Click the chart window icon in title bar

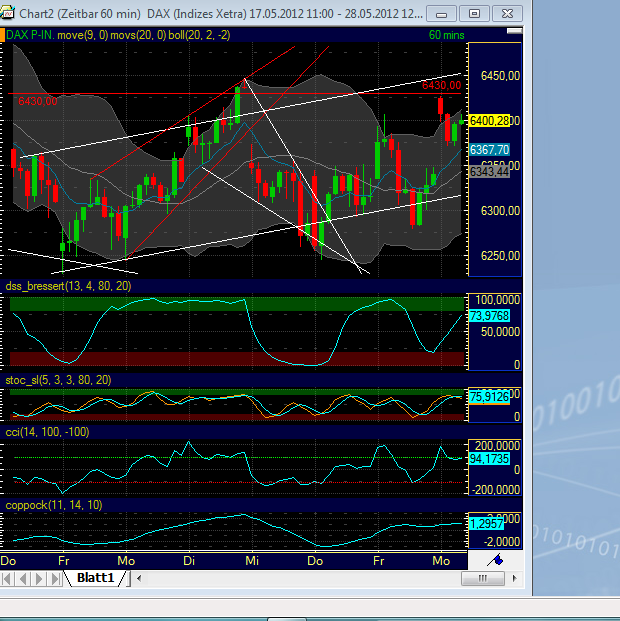point(6,13)
